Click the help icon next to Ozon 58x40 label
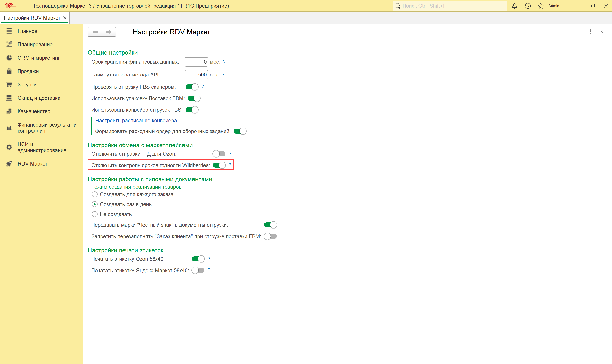Screen dimensions: 612x364 (x=209, y=258)
